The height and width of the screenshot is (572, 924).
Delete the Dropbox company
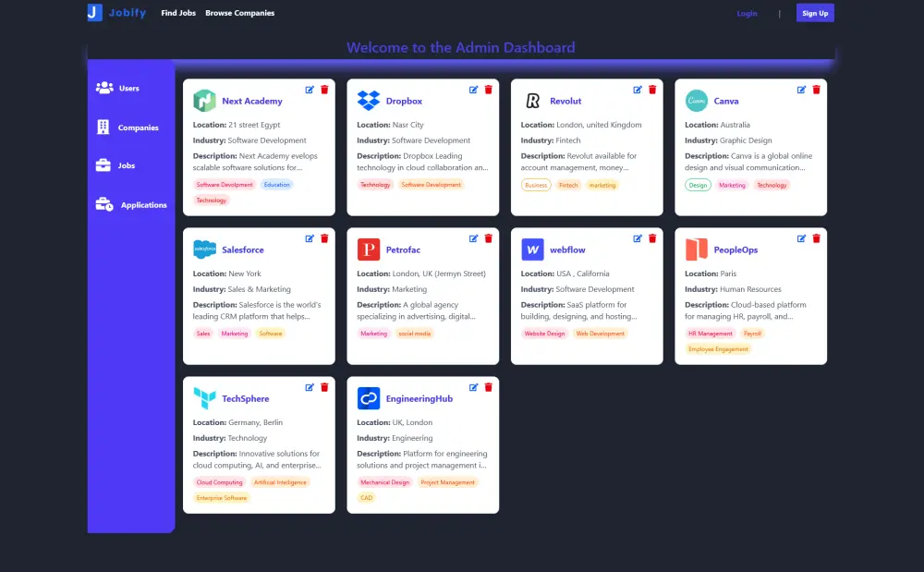488,90
